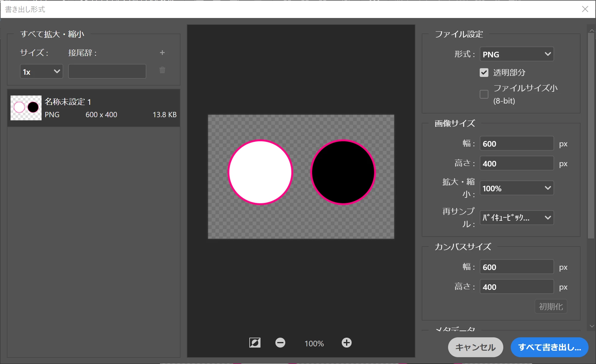Uncheck the 透明部分 checkbox

(484, 73)
